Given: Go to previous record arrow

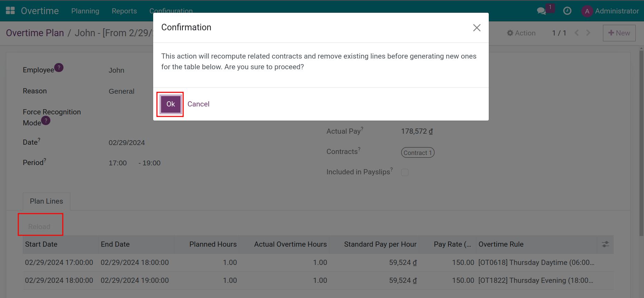Looking at the screenshot, I should [577, 33].
